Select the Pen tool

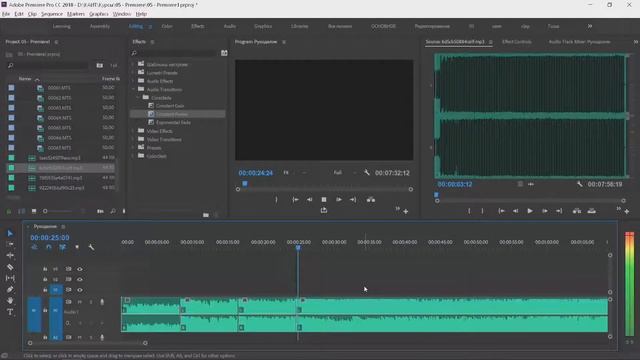[10, 289]
